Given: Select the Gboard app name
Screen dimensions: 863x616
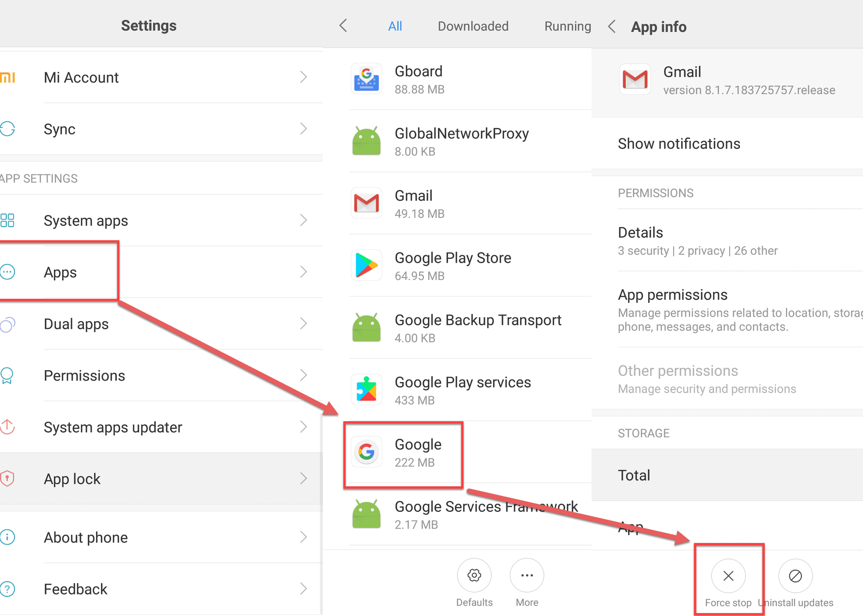Looking at the screenshot, I should point(419,72).
